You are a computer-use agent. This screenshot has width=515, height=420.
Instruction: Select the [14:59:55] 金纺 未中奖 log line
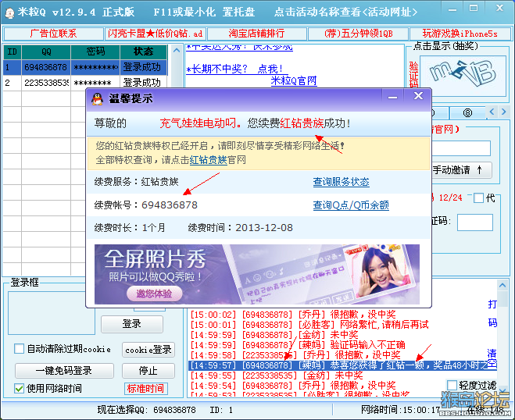click(x=277, y=375)
